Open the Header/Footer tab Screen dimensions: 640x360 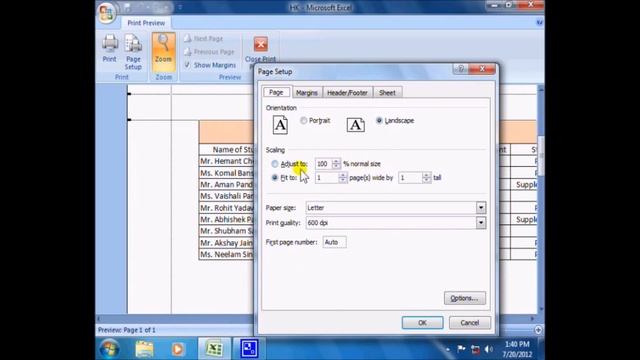click(347, 93)
